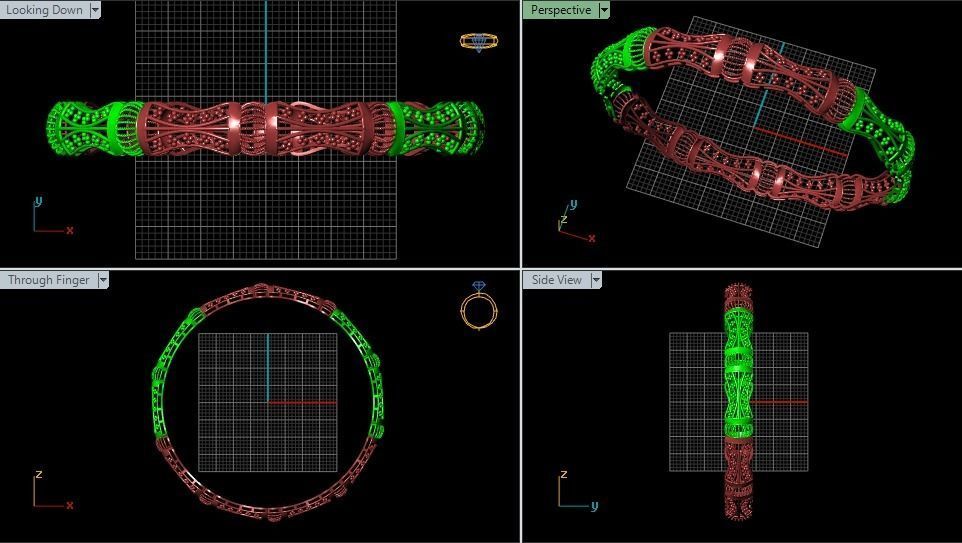Select the bangle ring in Perspective view
The height and width of the screenshot is (543, 962).
(752, 118)
